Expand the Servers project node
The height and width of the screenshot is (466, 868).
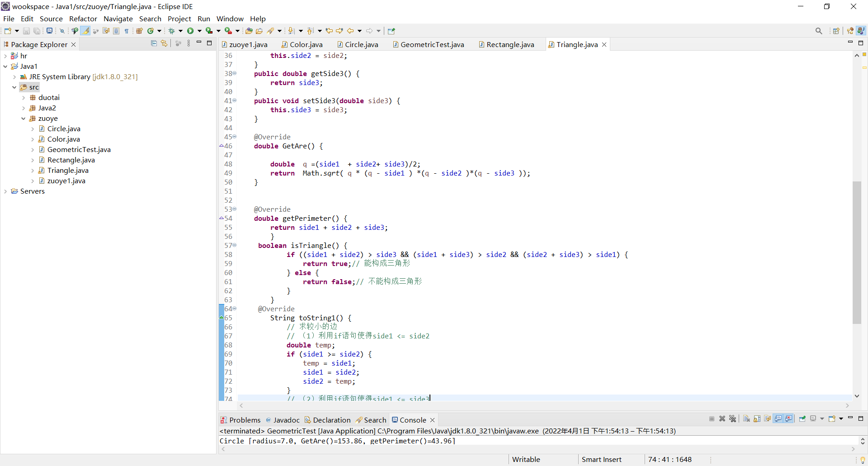tap(5, 191)
